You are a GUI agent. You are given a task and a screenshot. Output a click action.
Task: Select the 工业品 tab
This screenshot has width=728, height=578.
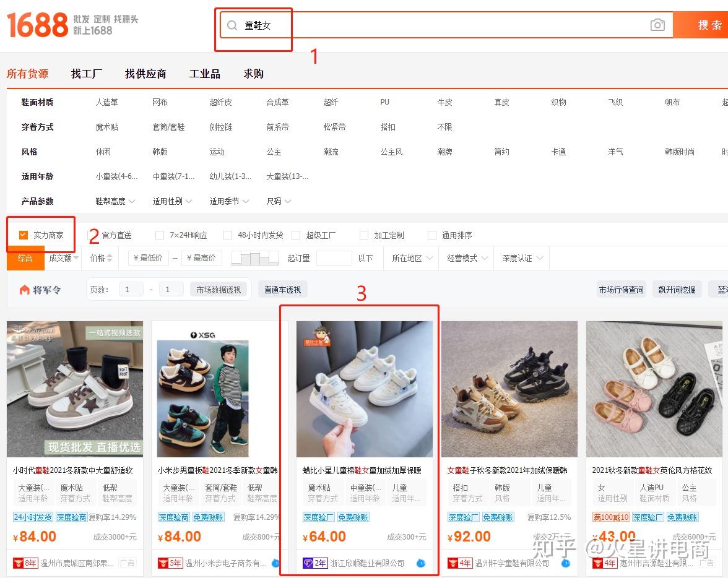click(x=205, y=74)
